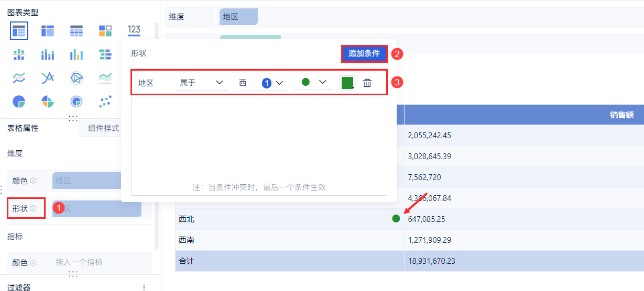This screenshot has height=291, width=644.
Task: Click the 添加条件 button
Action: click(364, 53)
